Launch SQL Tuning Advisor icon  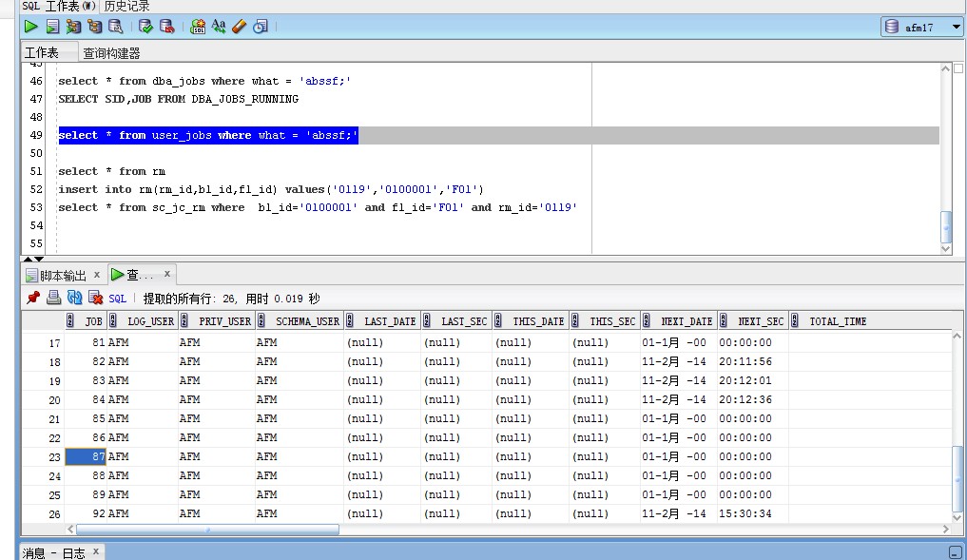(x=115, y=27)
